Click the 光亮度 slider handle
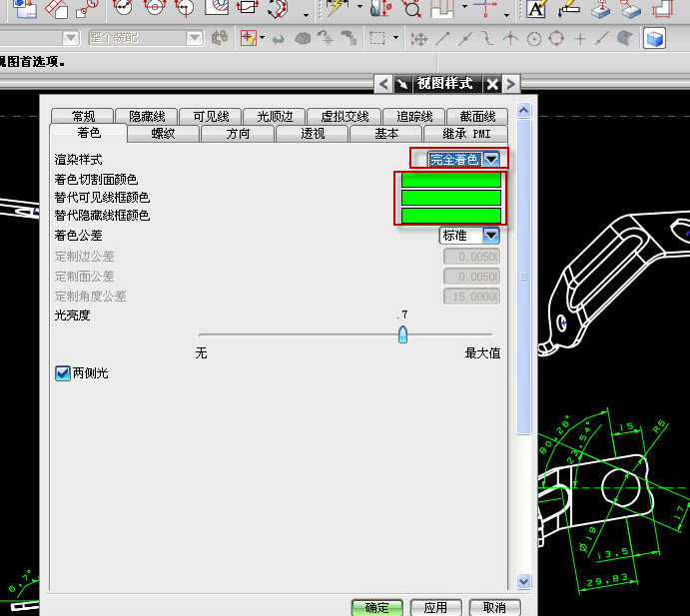 (x=402, y=334)
